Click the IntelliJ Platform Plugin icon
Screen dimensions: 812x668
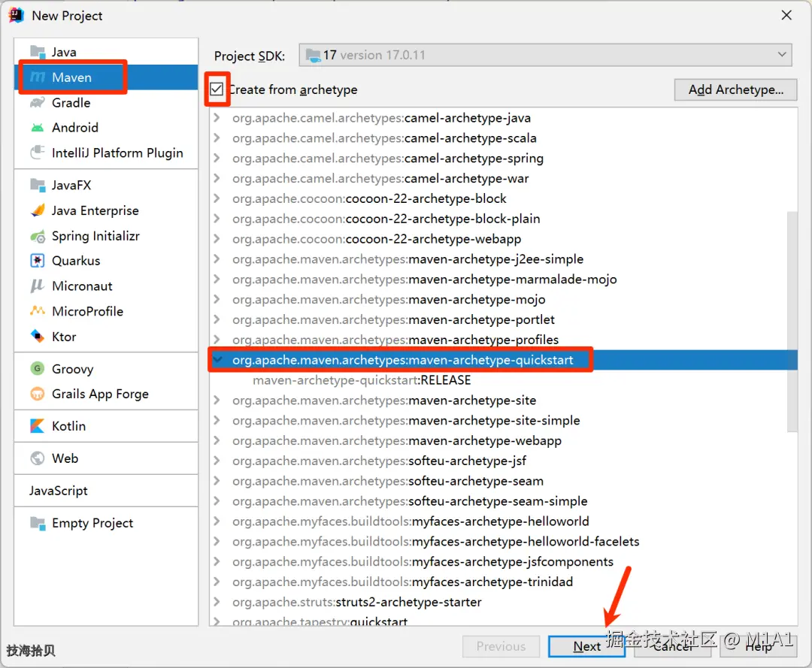(x=38, y=153)
